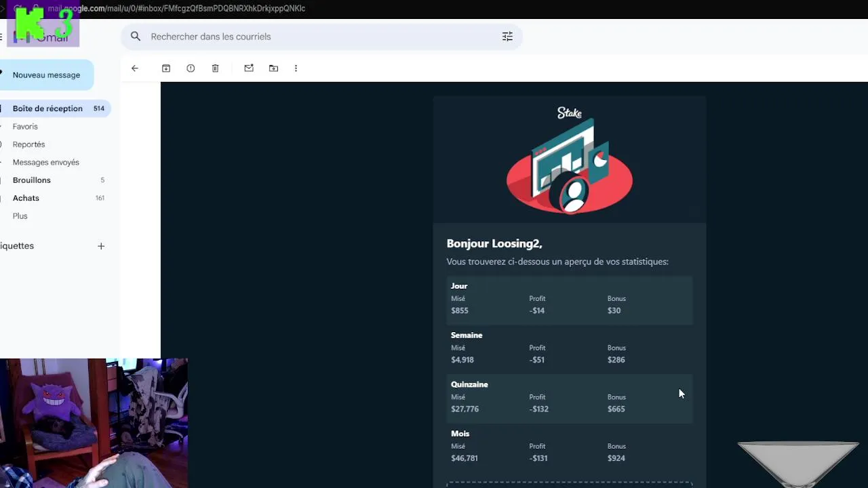
Task: Create a new label with plus icon
Action: [101, 246]
